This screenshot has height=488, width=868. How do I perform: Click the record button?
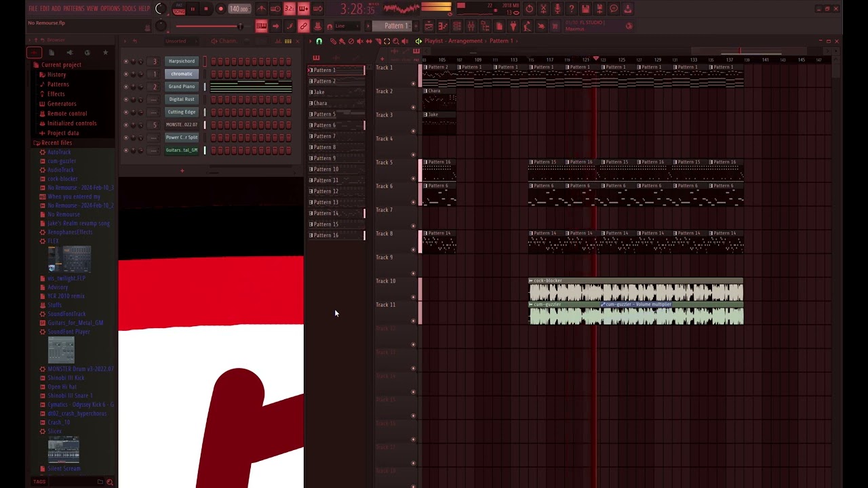click(x=220, y=9)
